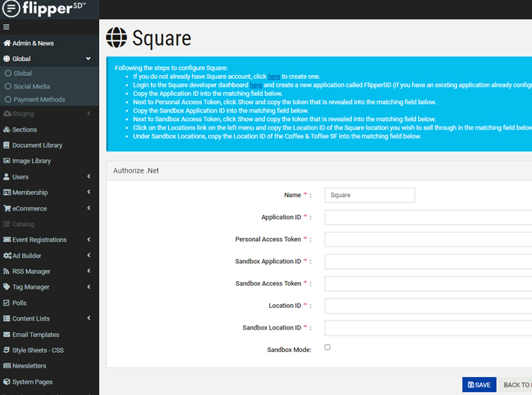The width and height of the screenshot is (532, 395).
Task: Focus the Location ID field
Action: pyautogui.click(x=428, y=306)
